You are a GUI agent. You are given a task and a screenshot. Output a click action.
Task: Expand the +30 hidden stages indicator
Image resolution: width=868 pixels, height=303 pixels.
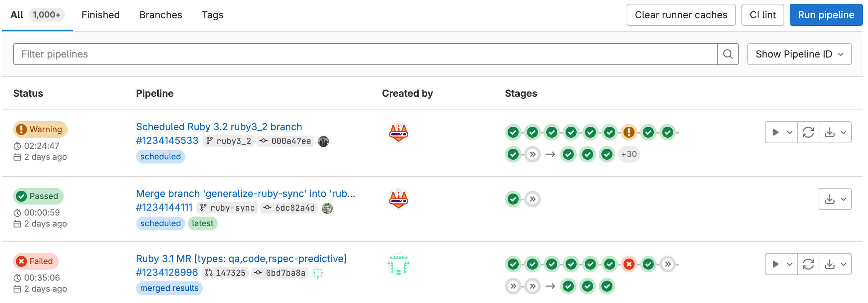pos(629,154)
